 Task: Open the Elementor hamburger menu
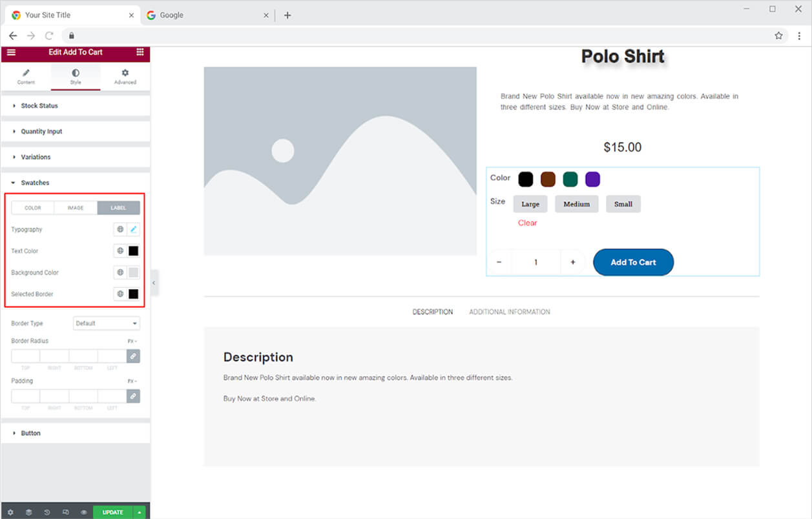click(x=11, y=52)
